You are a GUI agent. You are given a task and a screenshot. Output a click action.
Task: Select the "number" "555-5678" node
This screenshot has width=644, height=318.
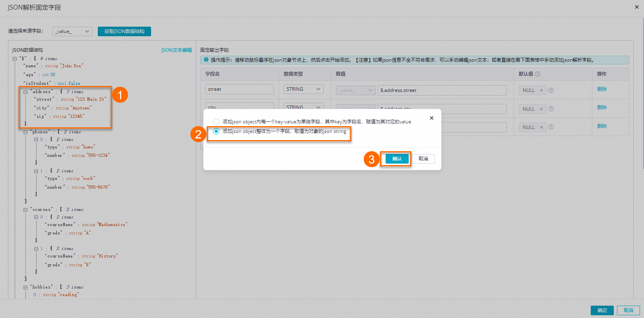(78, 187)
